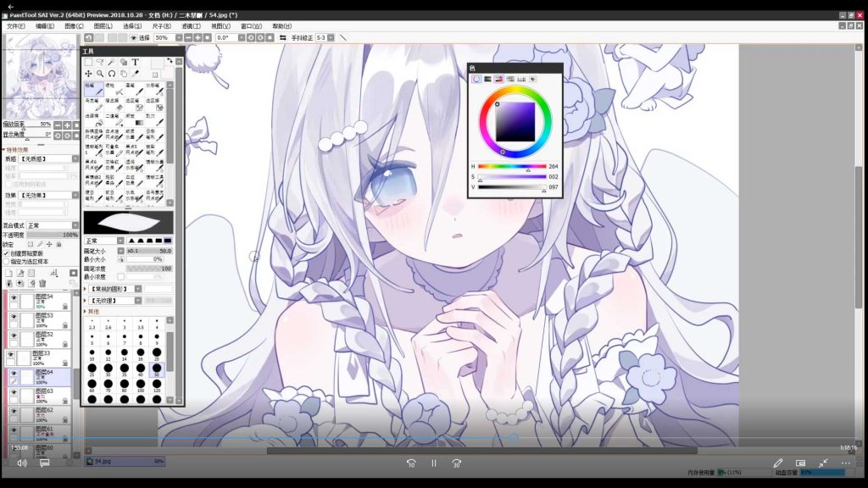
Task: Toggle visibility of layer 图层63
Action: (14, 391)
